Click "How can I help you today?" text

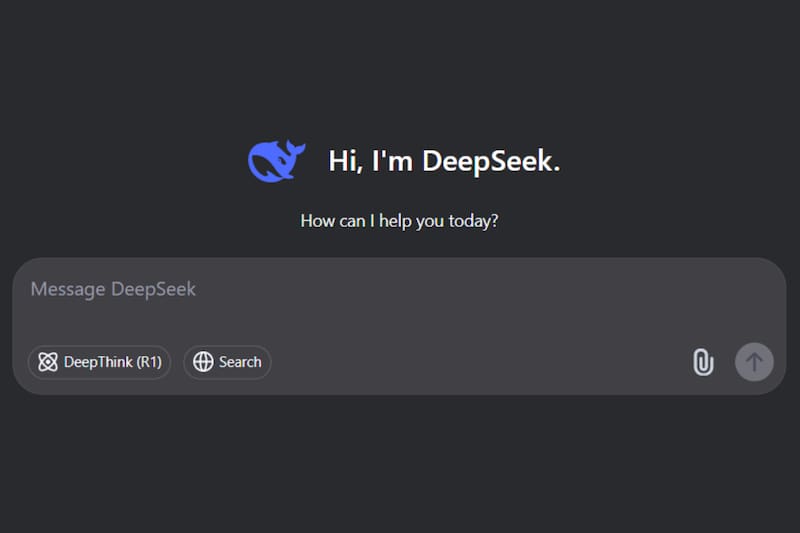pyautogui.click(x=399, y=220)
